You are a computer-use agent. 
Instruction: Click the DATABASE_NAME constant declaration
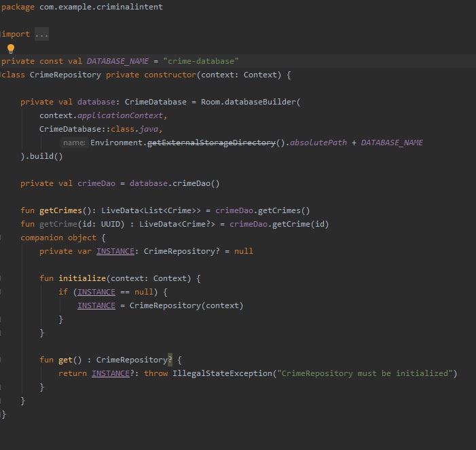click(x=117, y=61)
